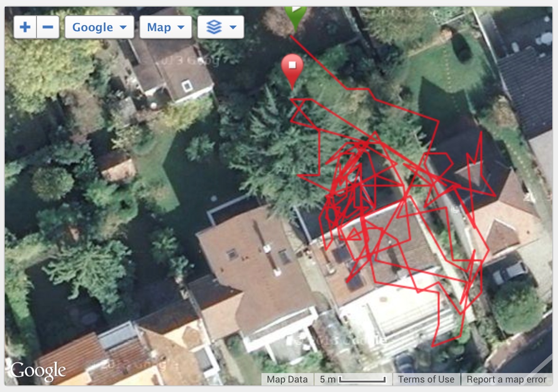Expand the arrow next to layers icon
This screenshot has height=392, width=558.
click(233, 27)
